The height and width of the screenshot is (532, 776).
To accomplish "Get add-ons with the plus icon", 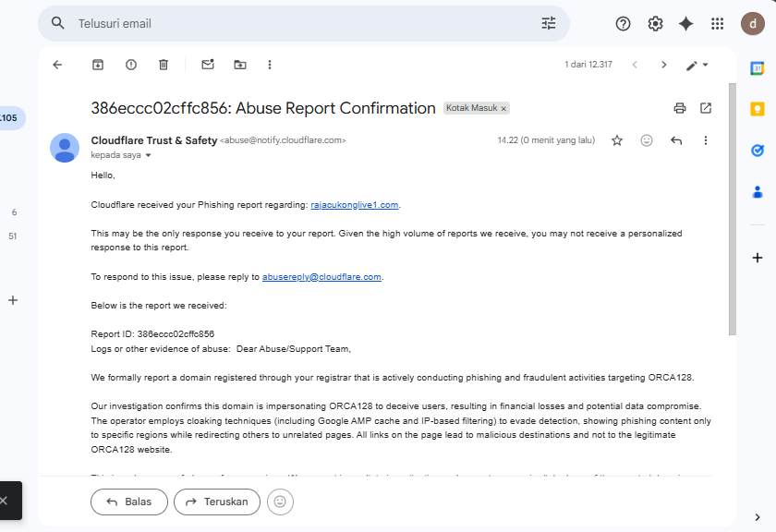I will (x=758, y=258).
